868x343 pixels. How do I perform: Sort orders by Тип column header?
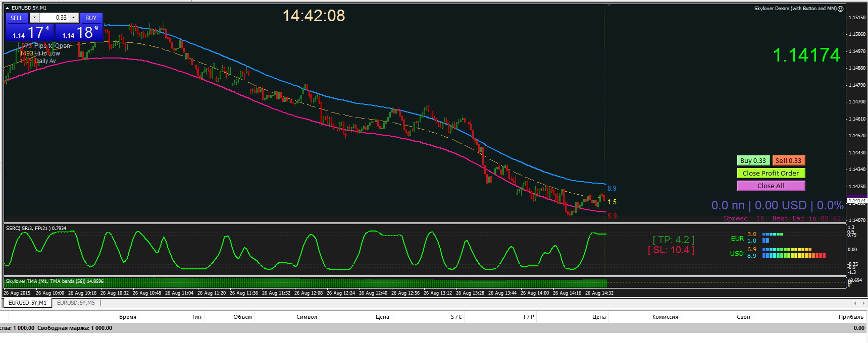click(x=196, y=317)
